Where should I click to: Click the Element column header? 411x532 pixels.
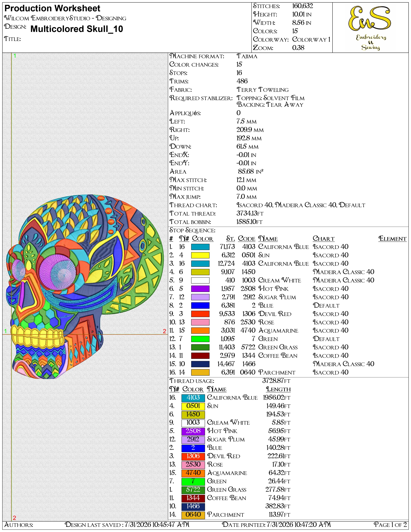tap(392, 238)
